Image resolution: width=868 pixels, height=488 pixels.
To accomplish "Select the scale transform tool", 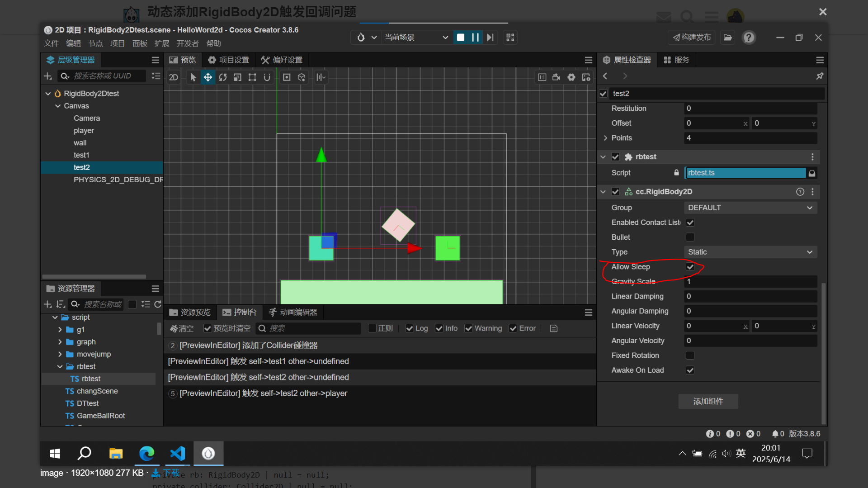I will 237,77.
